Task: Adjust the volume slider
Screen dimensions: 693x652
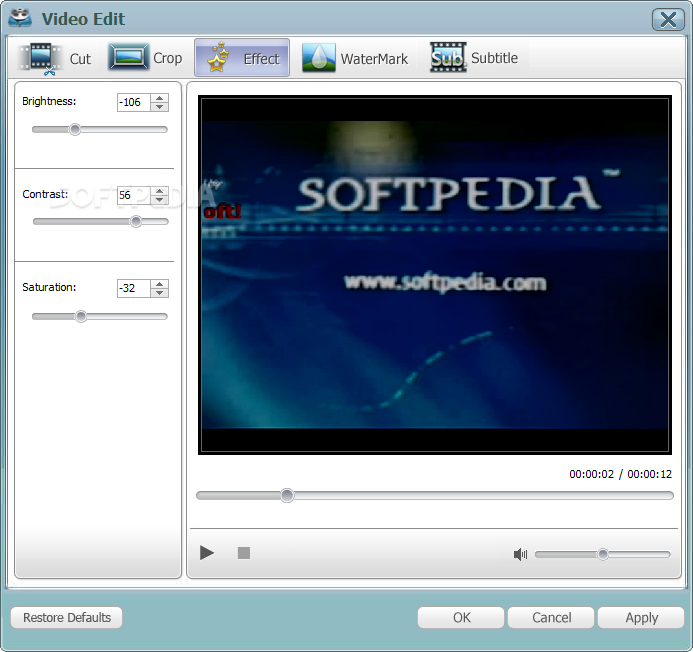Action: 603,554
